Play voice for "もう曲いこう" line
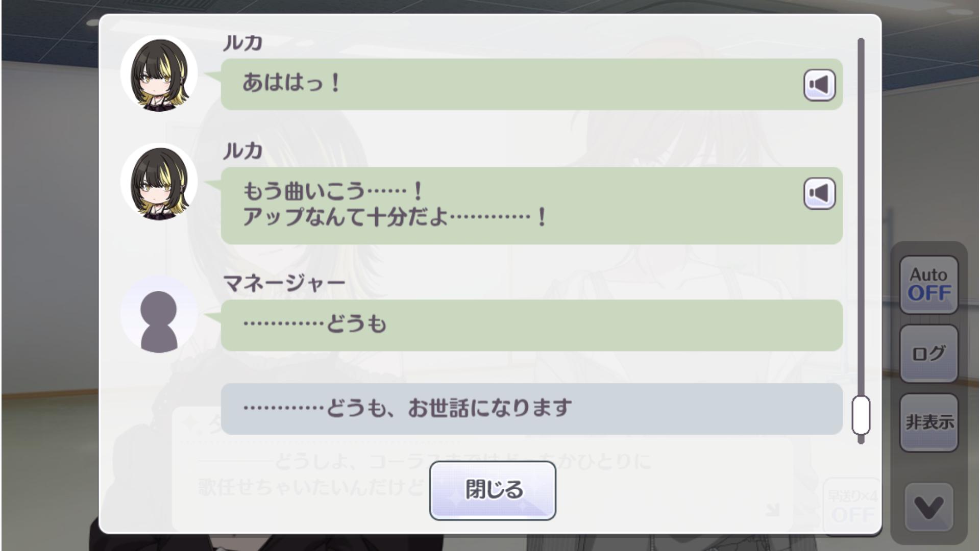The height and width of the screenshot is (551, 980). [x=819, y=193]
